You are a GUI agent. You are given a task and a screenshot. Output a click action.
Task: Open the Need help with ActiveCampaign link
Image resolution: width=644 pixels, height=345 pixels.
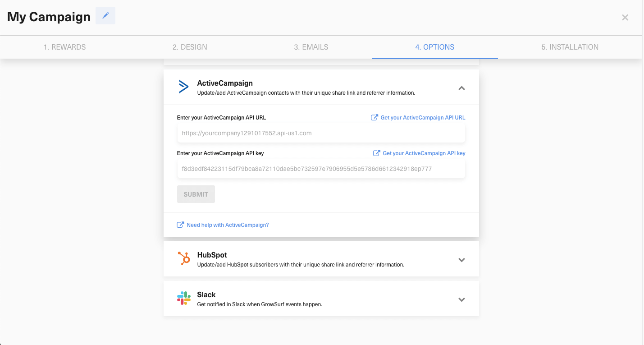(228, 225)
